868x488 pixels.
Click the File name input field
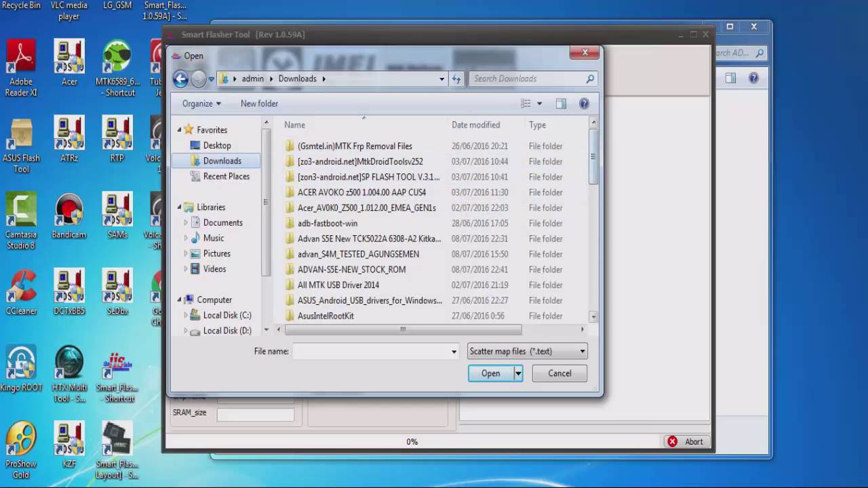(x=372, y=351)
